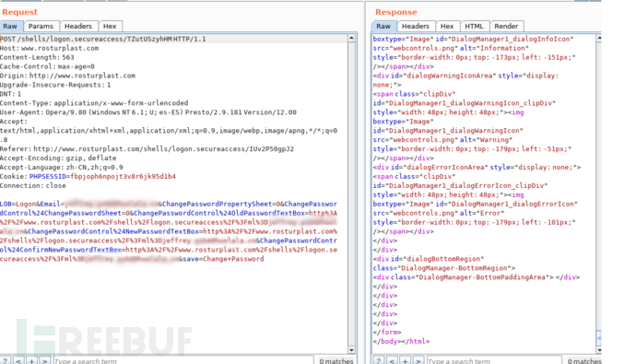Click the Response search previous '<' button

[x=392, y=360]
